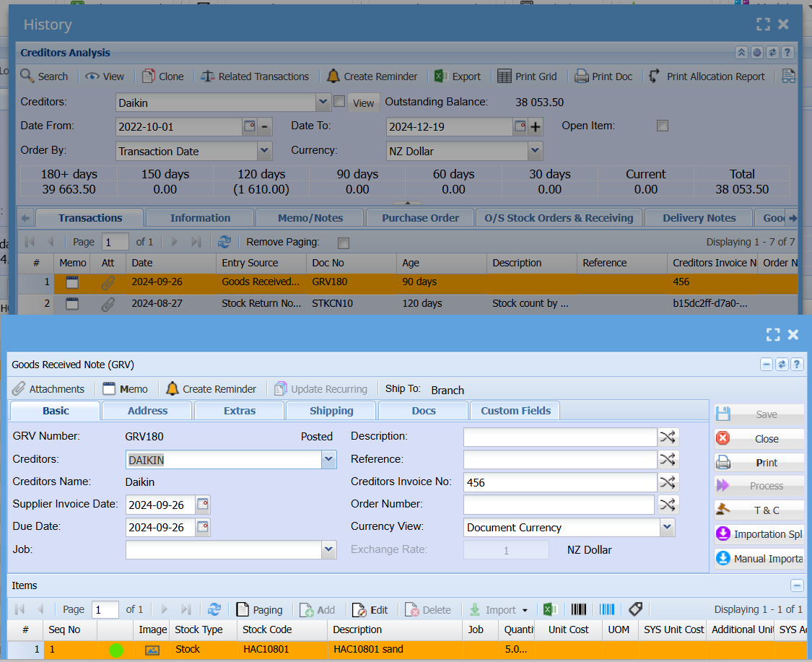The image size is (812, 662).
Task: Tick the Open Item checkbox
Action: pos(662,126)
